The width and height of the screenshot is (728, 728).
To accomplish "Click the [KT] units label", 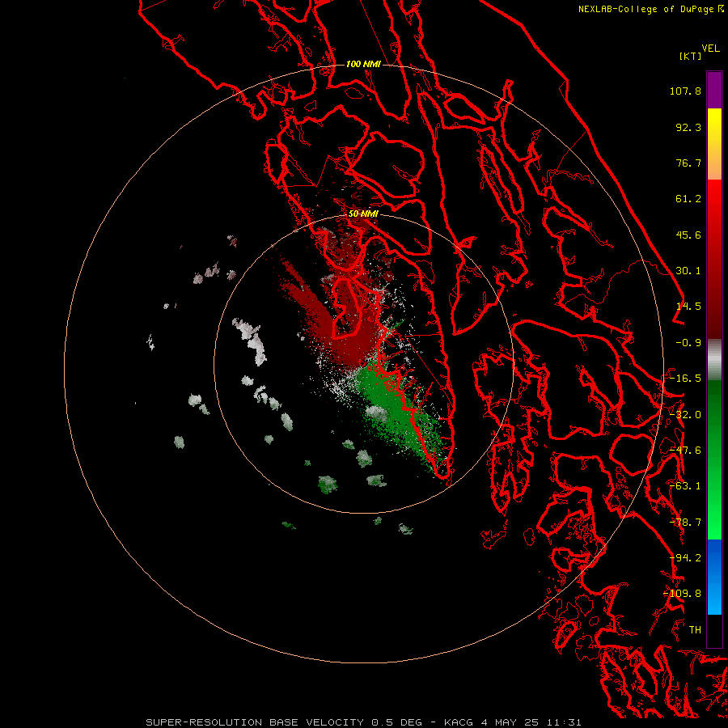I will [x=691, y=56].
